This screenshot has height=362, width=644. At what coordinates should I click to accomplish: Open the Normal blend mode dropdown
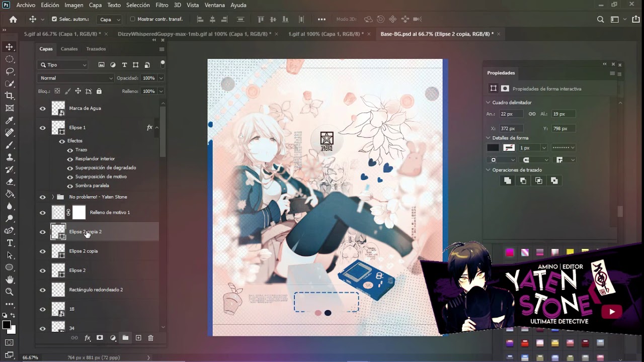(x=74, y=78)
